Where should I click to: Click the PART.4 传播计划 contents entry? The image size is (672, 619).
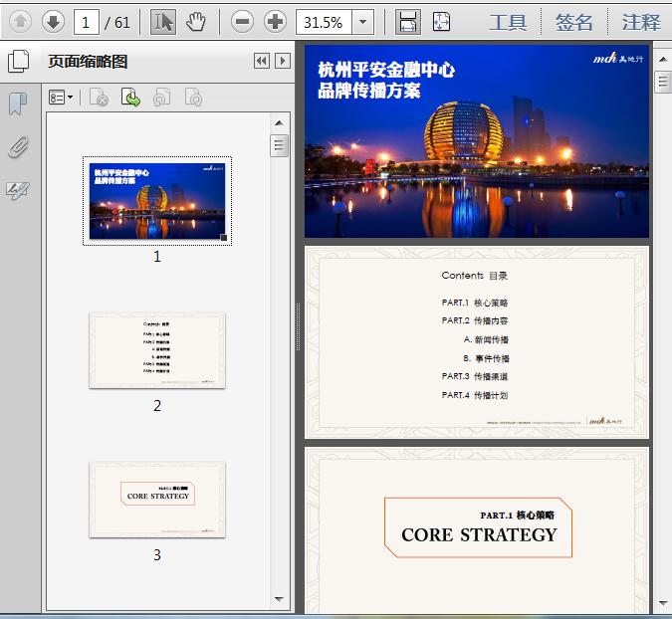[475, 395]
